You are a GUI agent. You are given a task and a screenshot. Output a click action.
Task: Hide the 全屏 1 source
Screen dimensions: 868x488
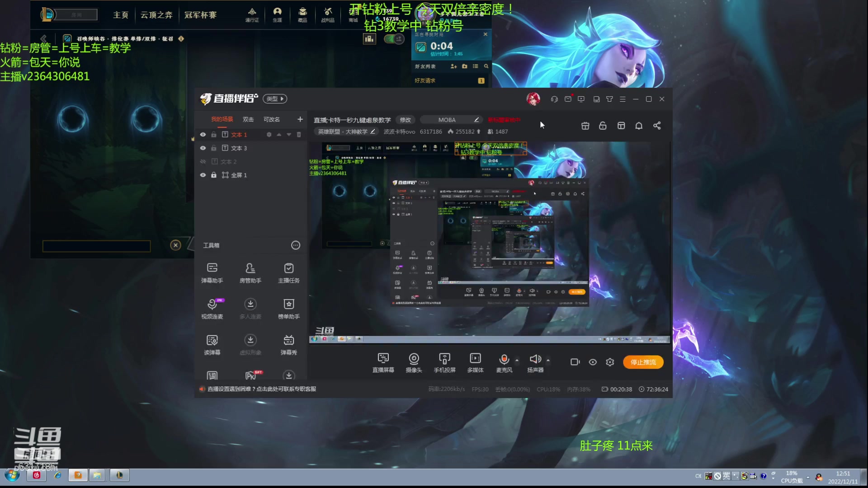click(x=203, y=175)
